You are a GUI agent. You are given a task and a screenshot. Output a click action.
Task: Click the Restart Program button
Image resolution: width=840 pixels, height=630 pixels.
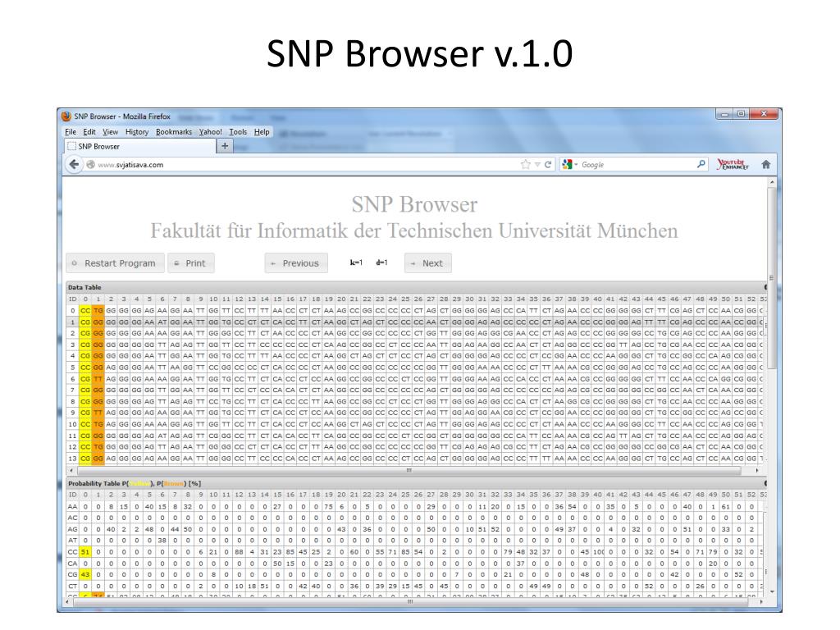click(x=115, y=263)
